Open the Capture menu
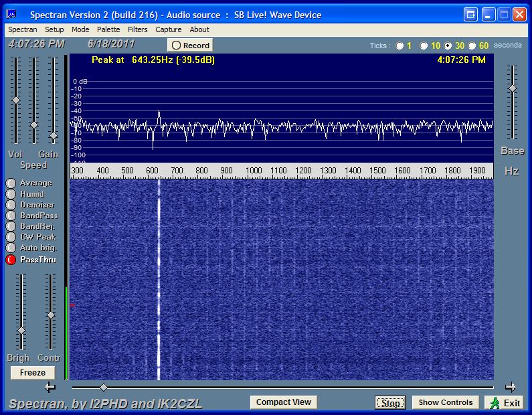This screenshot has height=415, width=532. click(168, 29)
